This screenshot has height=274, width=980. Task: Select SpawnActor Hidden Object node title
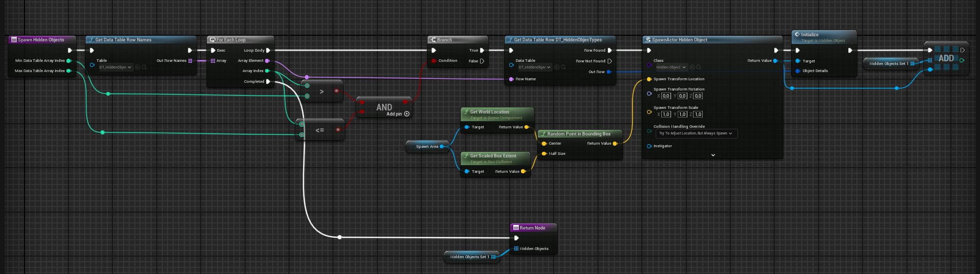coord(679,40)
